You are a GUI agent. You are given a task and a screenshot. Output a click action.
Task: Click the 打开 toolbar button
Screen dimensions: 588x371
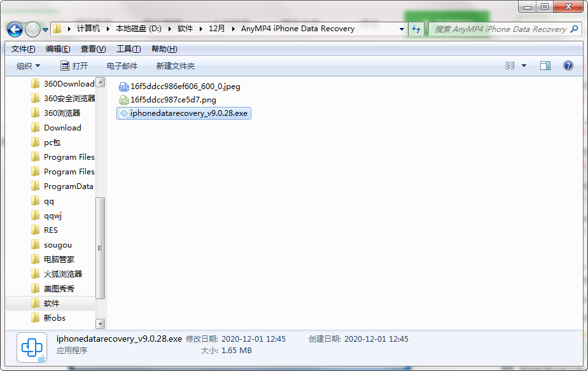click(74, 66)
